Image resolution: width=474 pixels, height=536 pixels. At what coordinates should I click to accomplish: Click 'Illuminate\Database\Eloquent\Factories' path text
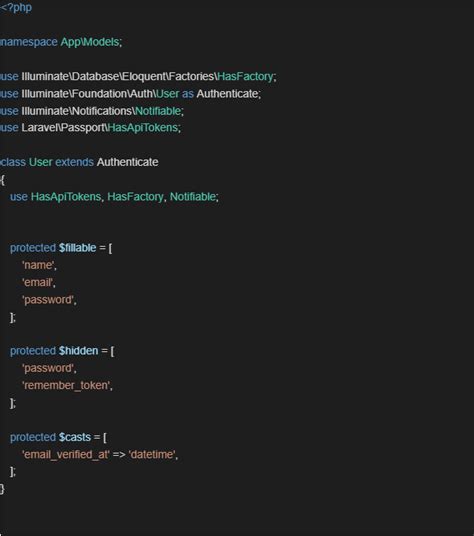118,76
